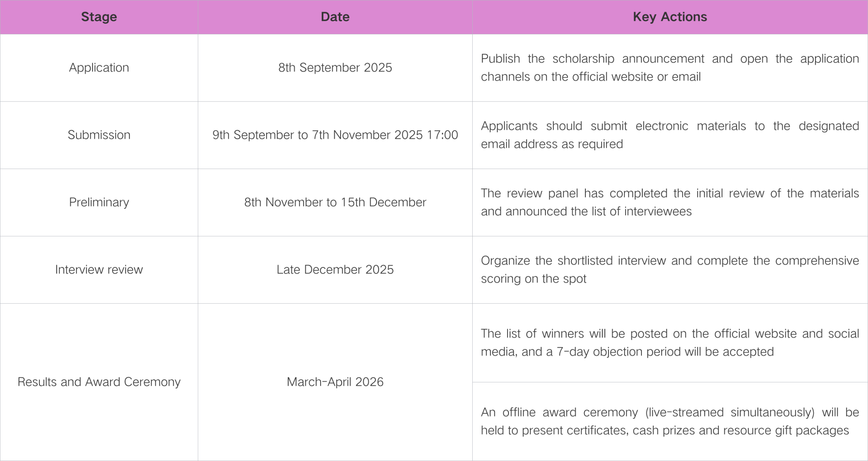This screenshot has height=461, width=868.
Task: Click the electronic materials submission description
Action: [670, 135]
